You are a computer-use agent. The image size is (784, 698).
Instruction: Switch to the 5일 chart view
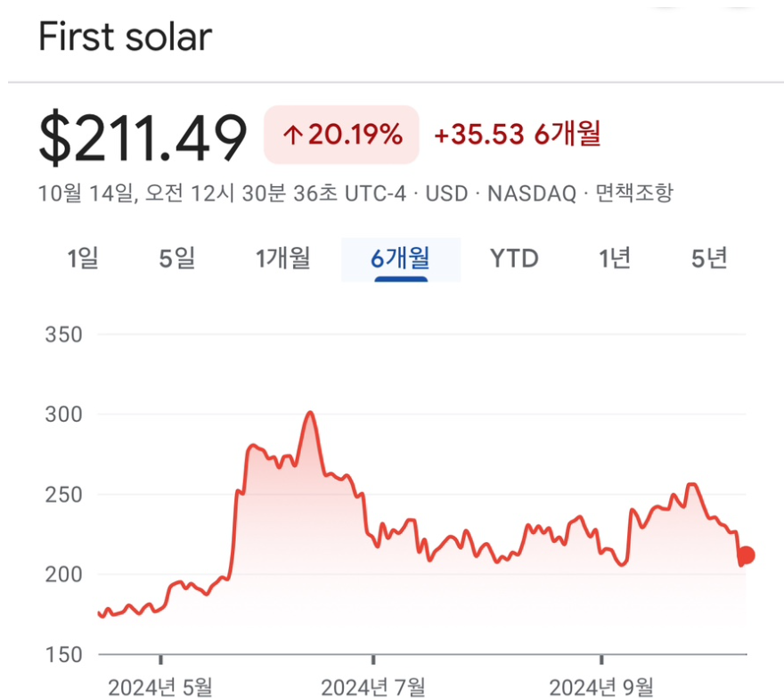click(176, 259)
